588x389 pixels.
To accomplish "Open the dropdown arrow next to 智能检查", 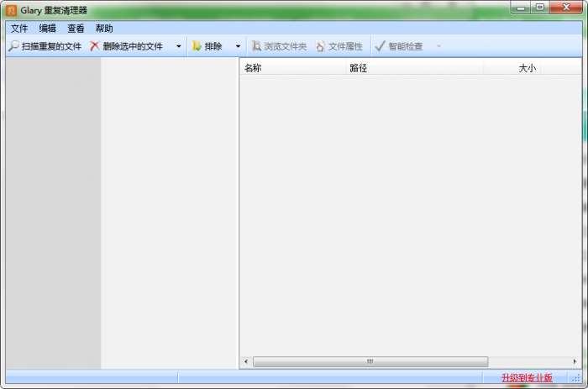I will [x=438, y=46].
